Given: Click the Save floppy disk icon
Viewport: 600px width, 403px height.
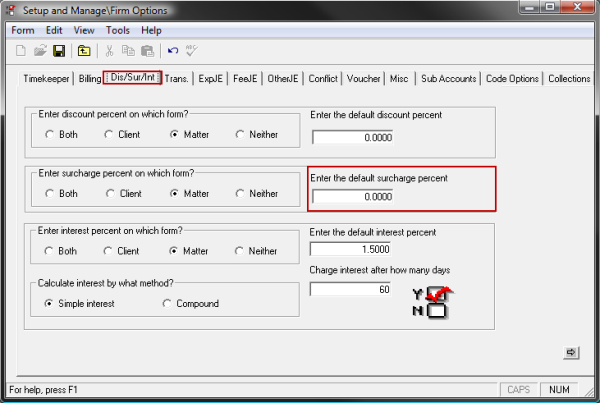Looking at the screenshot, I should [59, 51].
